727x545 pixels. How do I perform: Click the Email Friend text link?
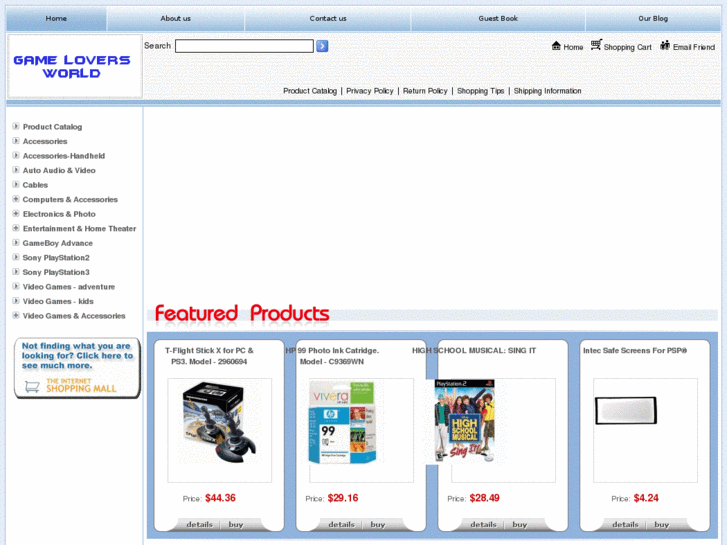[694, 47]
